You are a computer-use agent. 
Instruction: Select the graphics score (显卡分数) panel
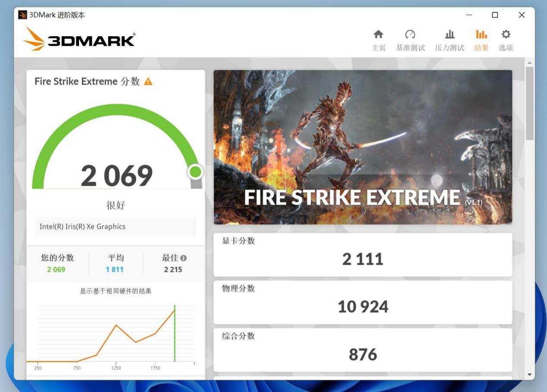pyautogui.click(x=363, y=255)
